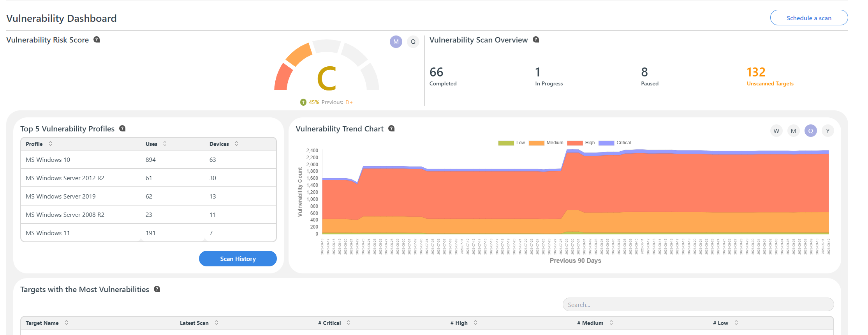
Task: Open Scan History
Action: click(x=238, y=259)
